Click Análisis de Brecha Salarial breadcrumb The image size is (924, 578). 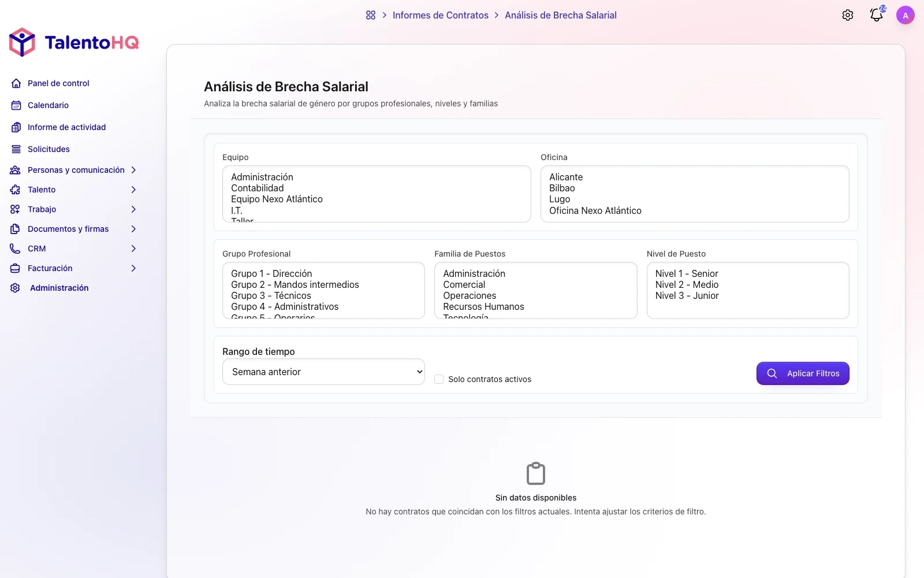click(561, 15)
